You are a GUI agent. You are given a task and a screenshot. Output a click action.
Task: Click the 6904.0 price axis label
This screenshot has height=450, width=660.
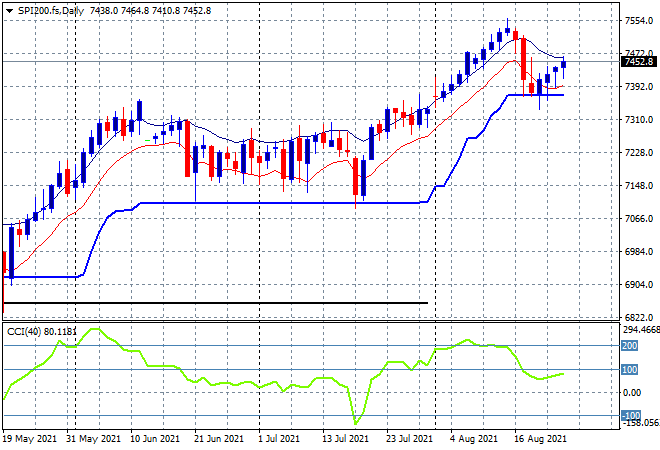639,285
